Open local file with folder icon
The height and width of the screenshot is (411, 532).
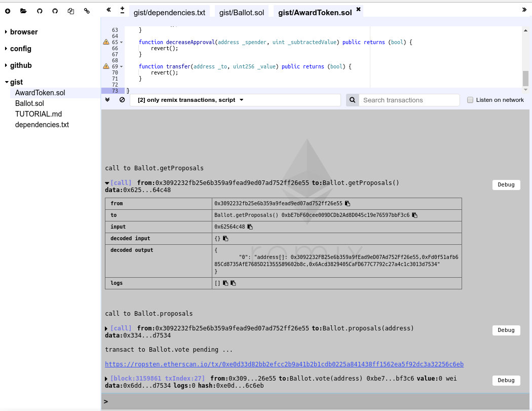(23, 11)
